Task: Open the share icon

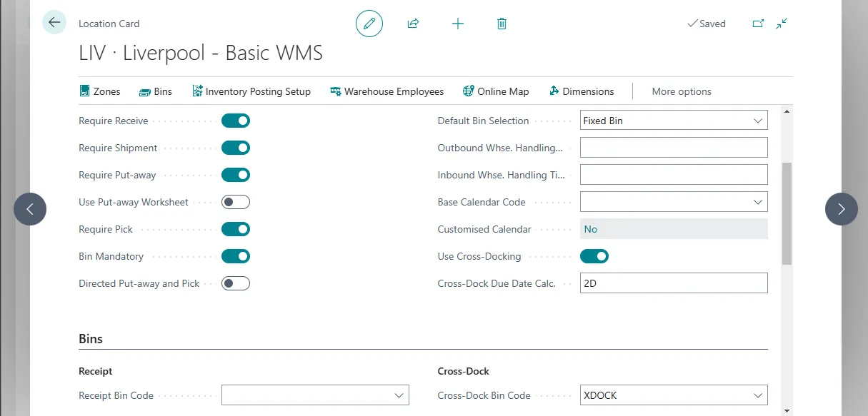Action: click(x=413, y=24)
